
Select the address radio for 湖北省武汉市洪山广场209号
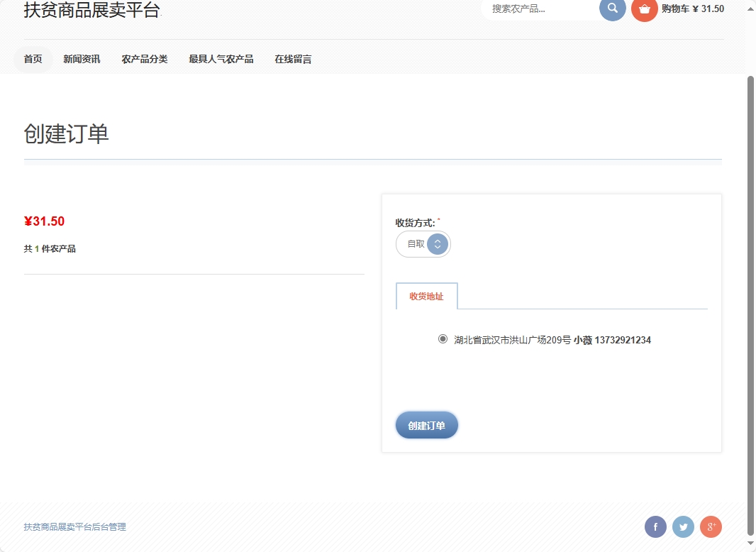coord(441,339)
